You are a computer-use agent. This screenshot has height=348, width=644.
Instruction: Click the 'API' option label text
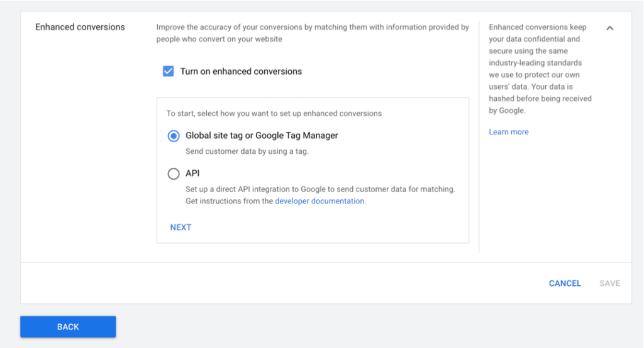point(192,173)
